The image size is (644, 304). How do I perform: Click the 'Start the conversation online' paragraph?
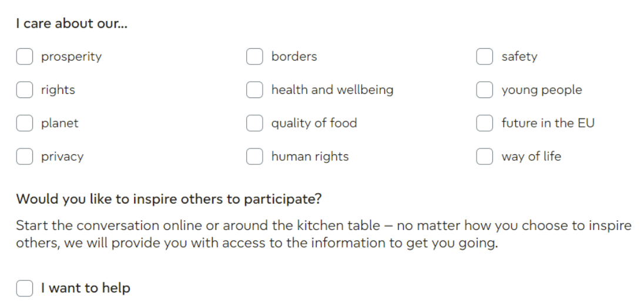pos(323,234)
